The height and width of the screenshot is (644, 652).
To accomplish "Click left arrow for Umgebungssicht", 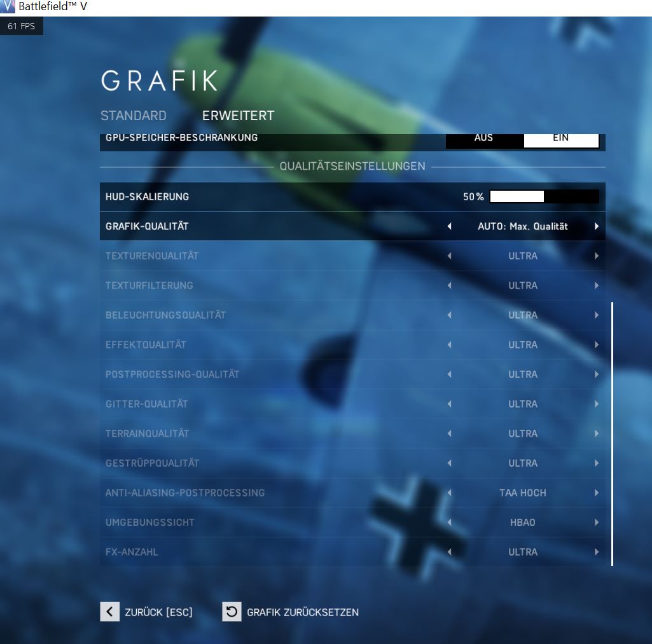I will [x=449, y=523].
